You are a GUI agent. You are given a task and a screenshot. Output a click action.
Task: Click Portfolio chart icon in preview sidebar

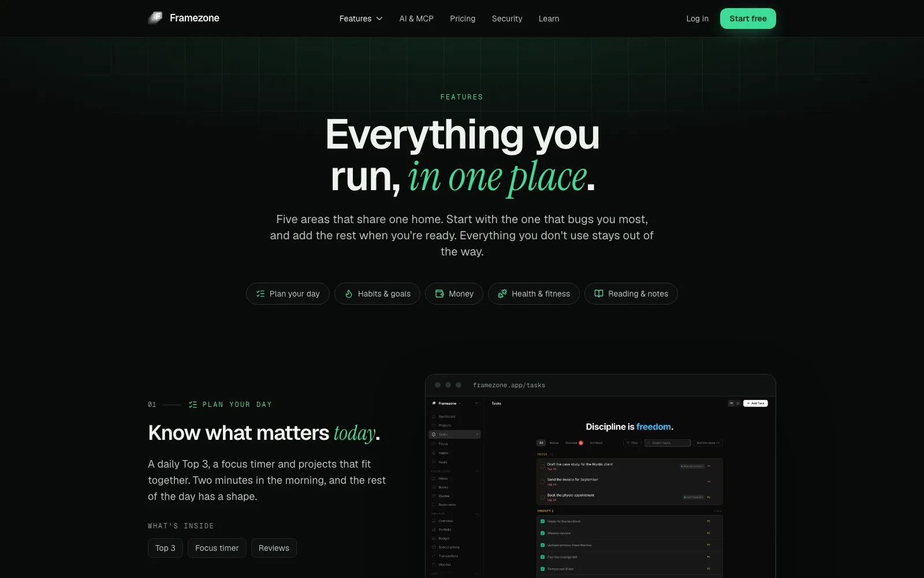(x=434, y=529)
